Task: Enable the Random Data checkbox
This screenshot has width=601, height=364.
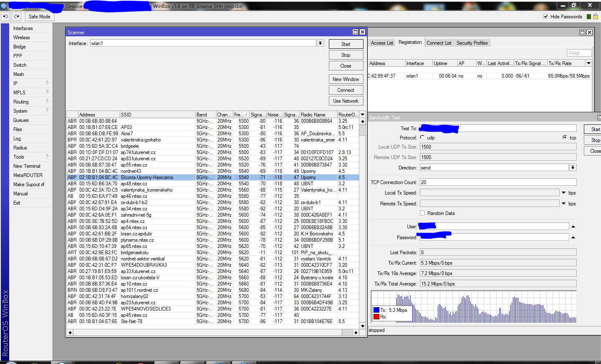Action: [x=422, y=213]
